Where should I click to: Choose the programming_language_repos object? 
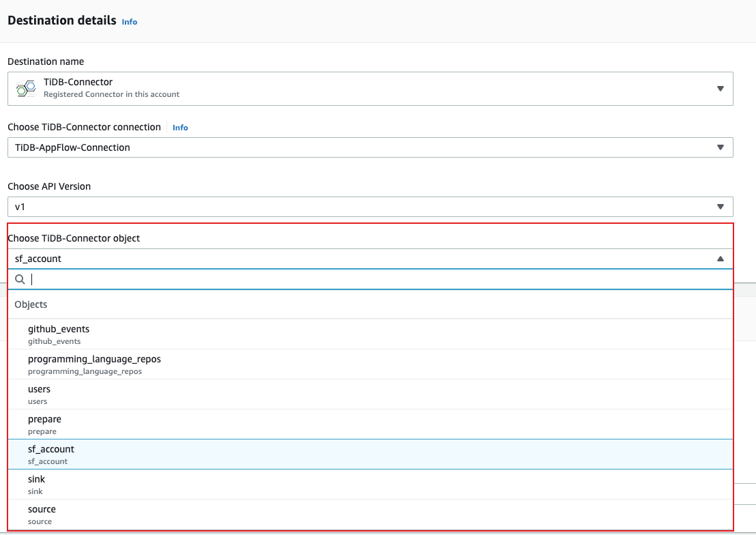click(94, 364)
